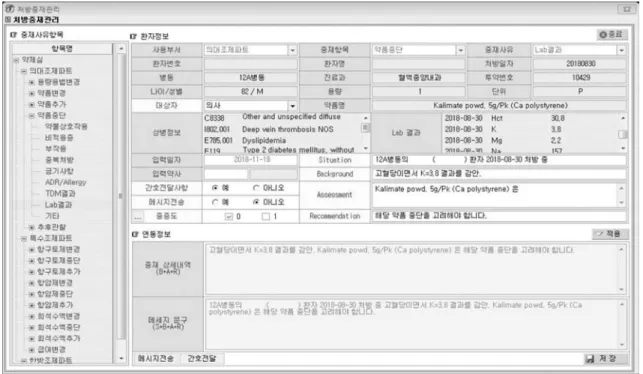
Task: Click the 저장 save button
Action: [606, 359]
